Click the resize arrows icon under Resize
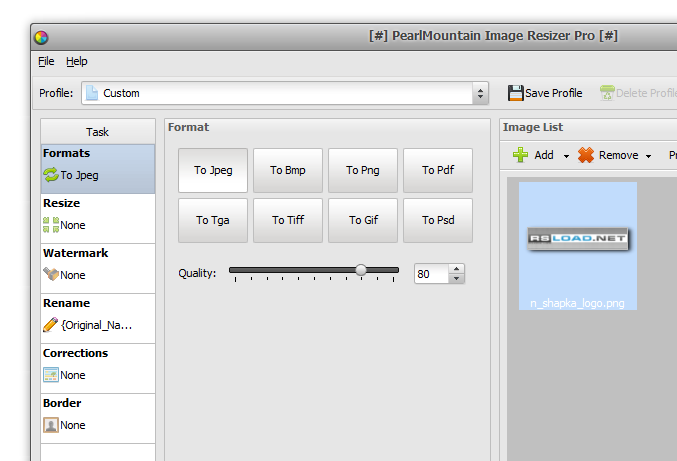Viewport: 677px width, 461px height. (x=51, y=225)
